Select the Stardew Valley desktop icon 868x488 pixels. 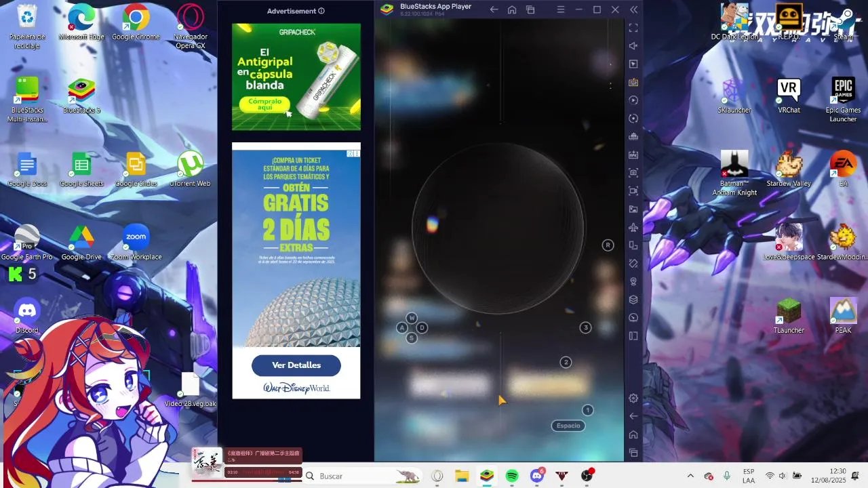tap(789, 169)
